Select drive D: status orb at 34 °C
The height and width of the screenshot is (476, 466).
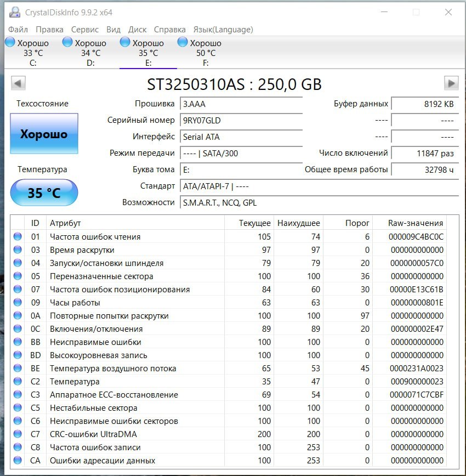pyautogui.click(x=67, y=42)
